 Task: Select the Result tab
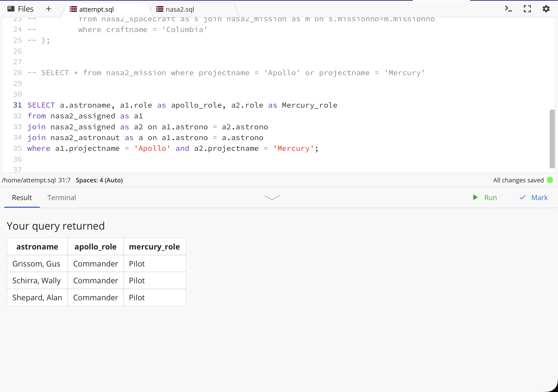pyautogui.click(x=22, y=198)
